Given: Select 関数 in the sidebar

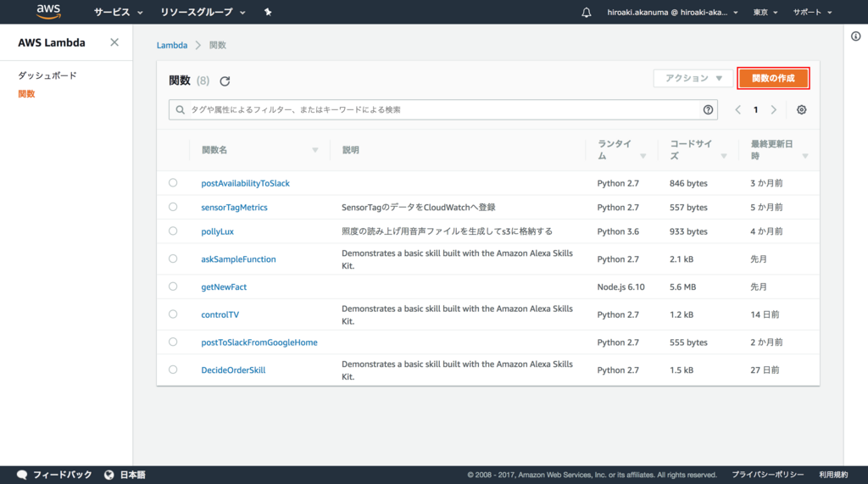Looking at the screenshot, I should [26, 93].
